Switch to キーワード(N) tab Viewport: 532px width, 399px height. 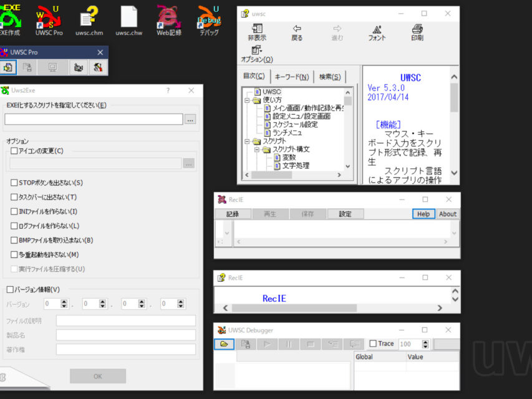[x=292, y=77]
